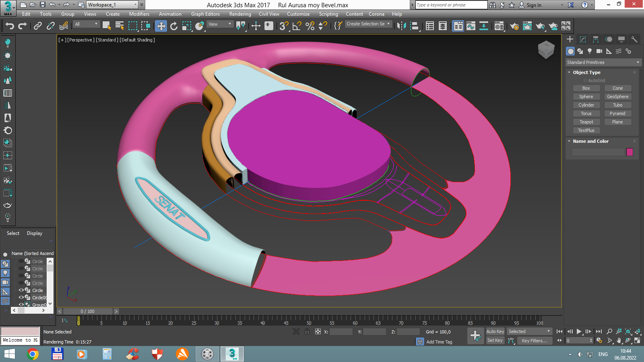The image size is (644, 362).
Task: Open Select by Name dialog
Action: (x=120, y=26)
